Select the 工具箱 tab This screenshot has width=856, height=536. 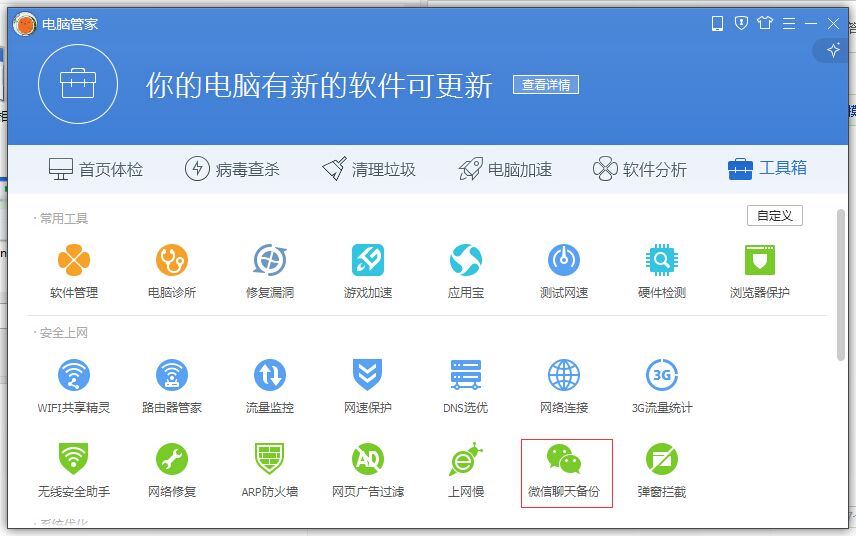coord(767,168)
